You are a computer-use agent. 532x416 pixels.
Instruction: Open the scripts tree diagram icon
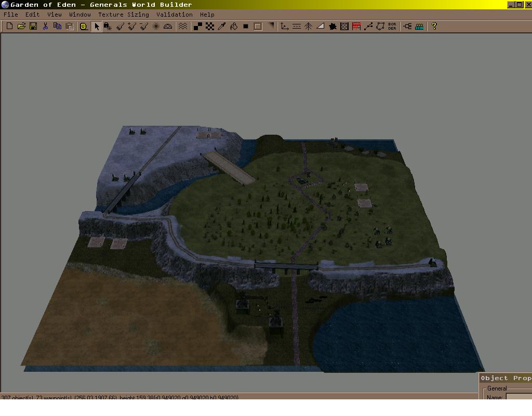click(407, 26)
